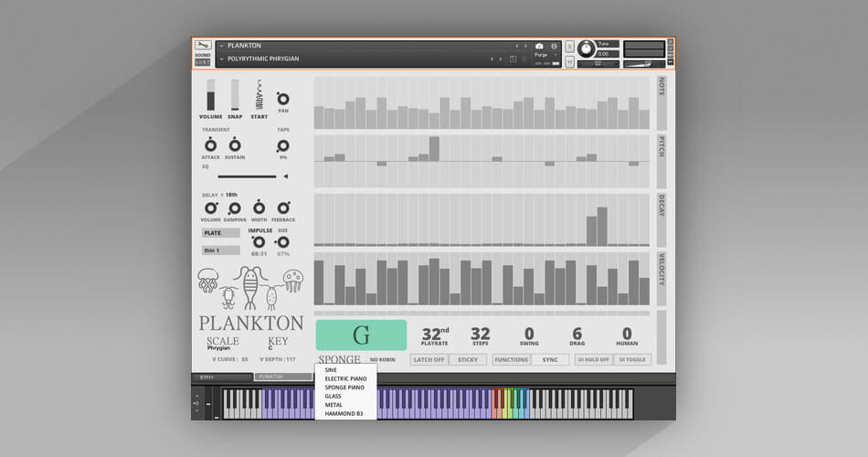Select the PITCH sequencer lane label
This screenshot has width=868, height=457.
[x=662, y=161]
